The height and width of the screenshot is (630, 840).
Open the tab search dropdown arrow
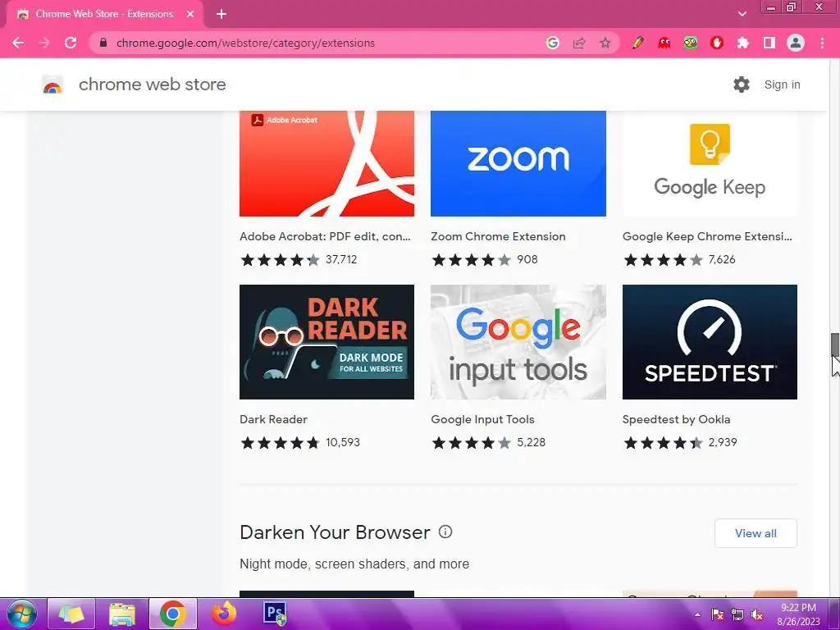[742, 15]
